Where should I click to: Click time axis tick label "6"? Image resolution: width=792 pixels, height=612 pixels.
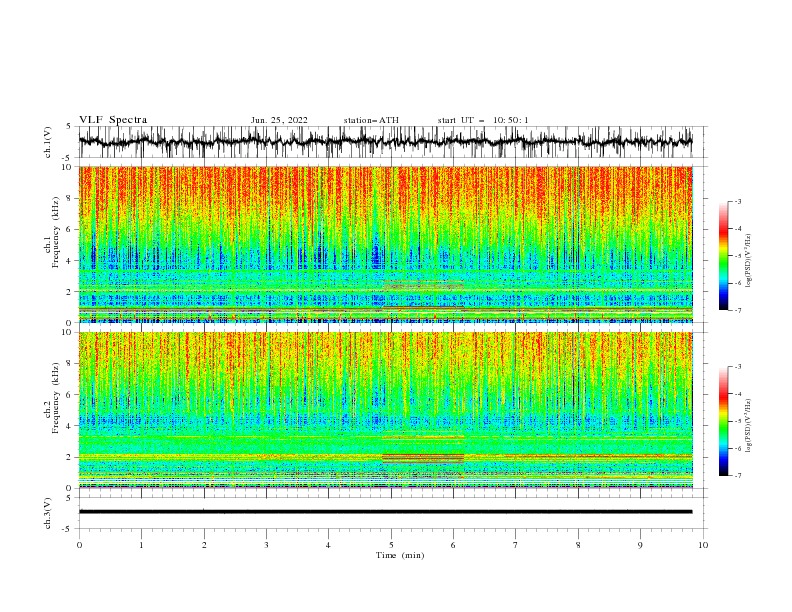coord(453,545)
